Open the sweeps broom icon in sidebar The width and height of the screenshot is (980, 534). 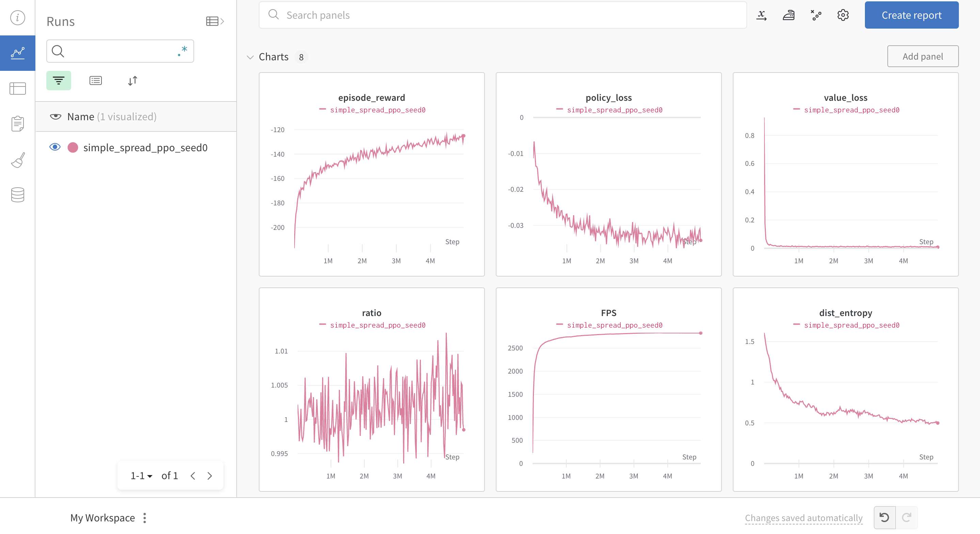click(x=17, y=160)
